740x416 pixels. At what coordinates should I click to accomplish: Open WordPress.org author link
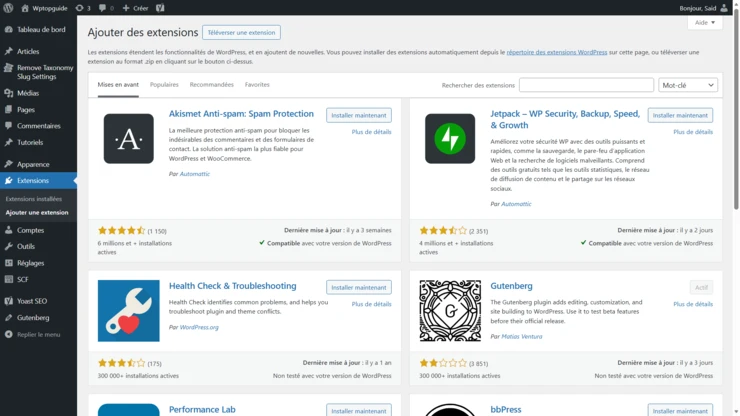[199, 327]
